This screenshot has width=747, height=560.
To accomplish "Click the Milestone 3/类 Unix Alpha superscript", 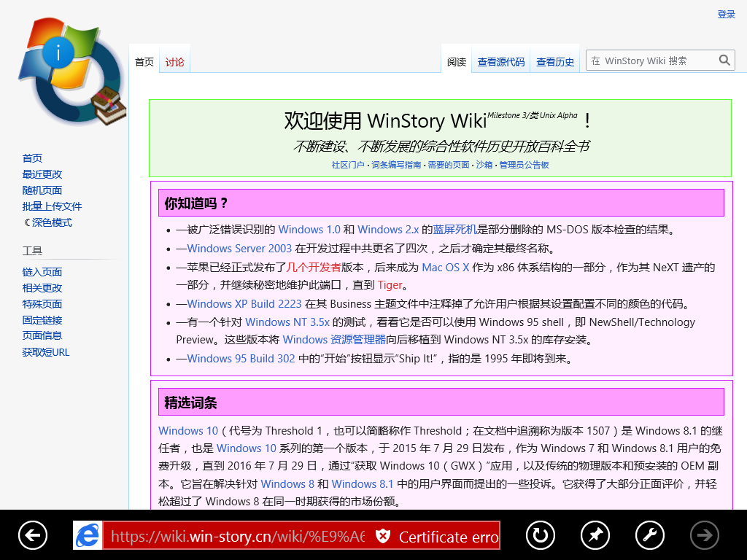I will [x=532, y=115].
